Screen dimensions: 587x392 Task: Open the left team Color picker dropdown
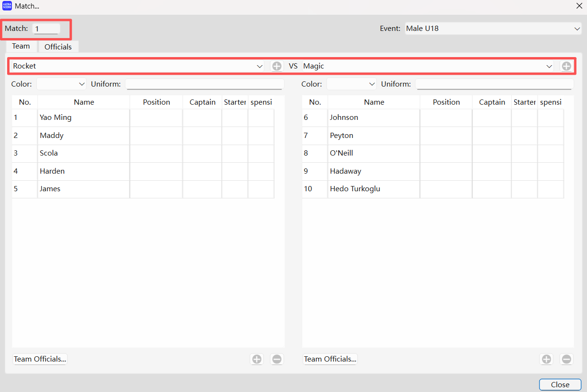pos(61,84)
